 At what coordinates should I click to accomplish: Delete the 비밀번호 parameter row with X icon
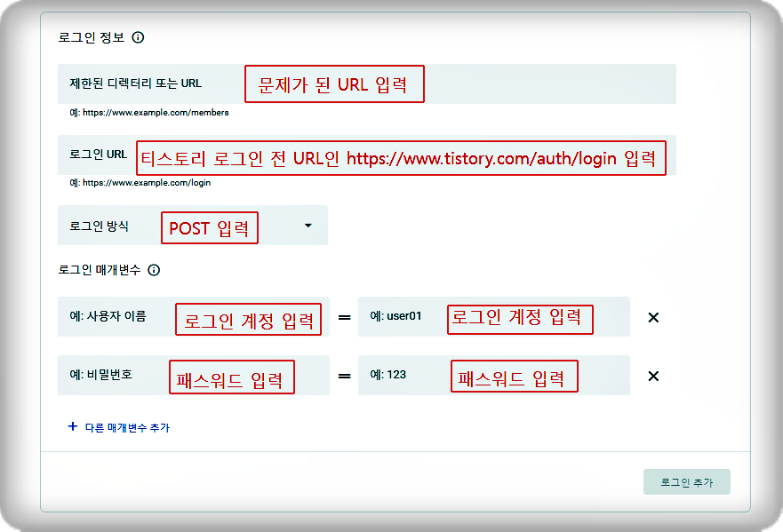653,375
